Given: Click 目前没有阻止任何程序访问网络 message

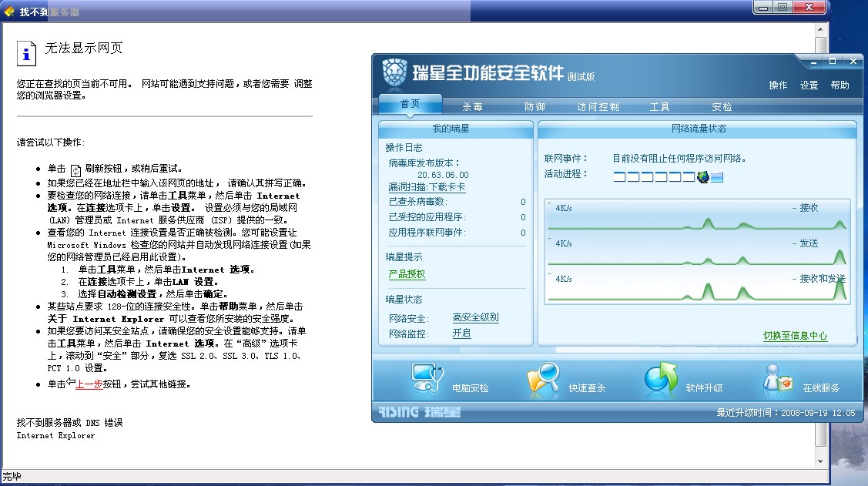Looking at the screenshot, I should coord(679,159).
